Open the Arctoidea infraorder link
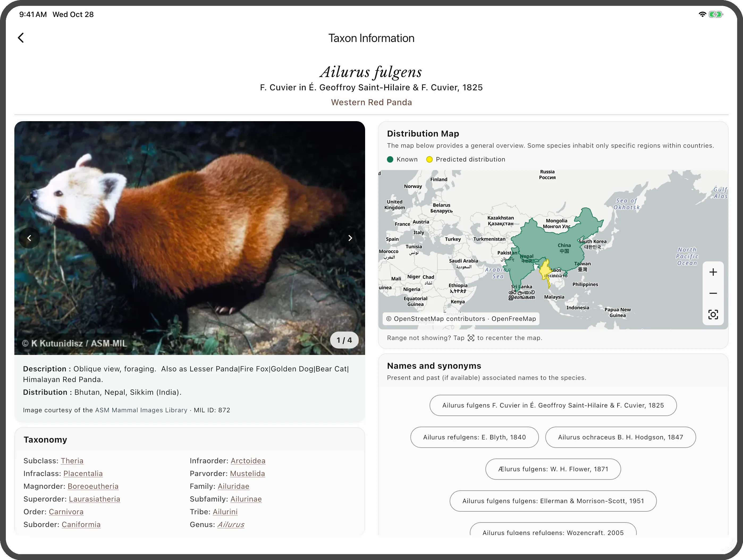 [x=248, y=461]
